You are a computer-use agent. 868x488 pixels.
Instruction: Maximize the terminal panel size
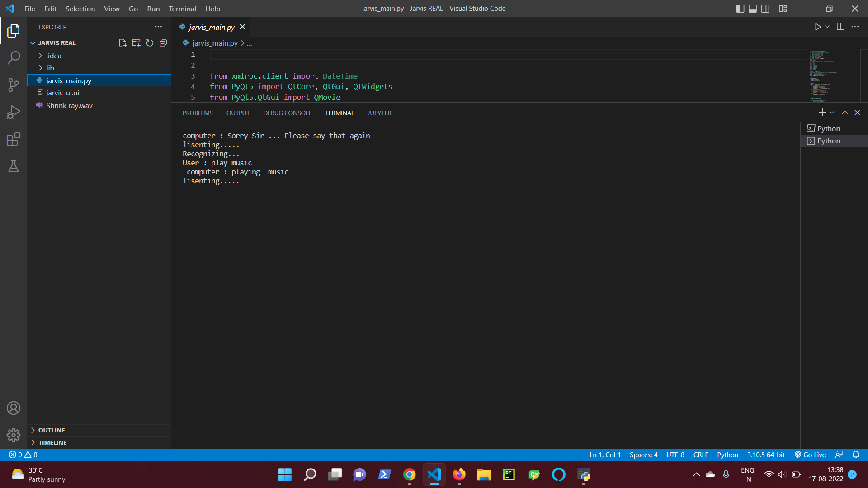[844, 113]
